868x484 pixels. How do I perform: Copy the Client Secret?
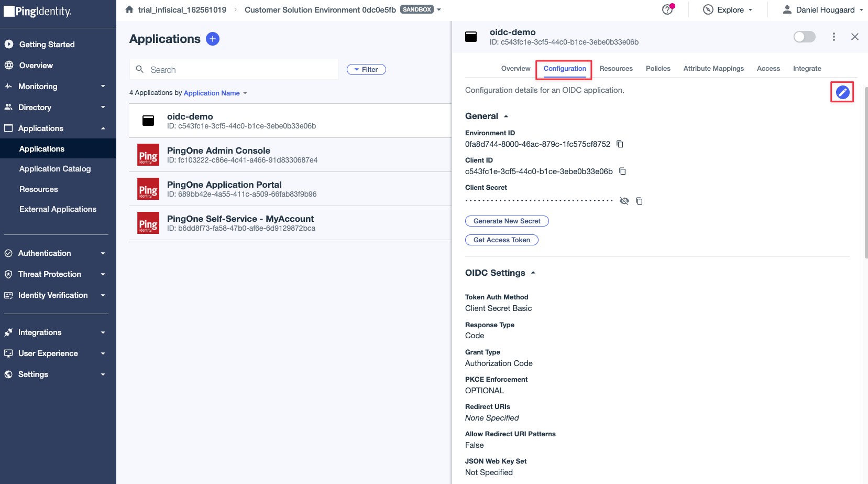(x=639, y=201)
